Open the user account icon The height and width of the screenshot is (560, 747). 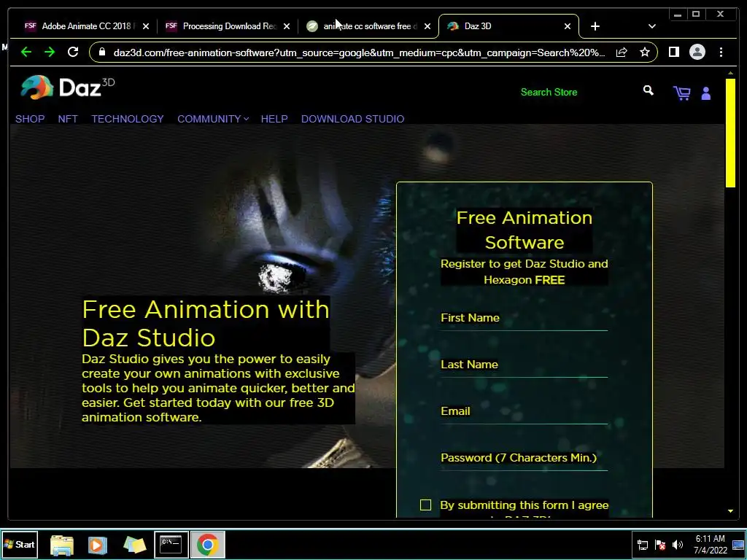pyautogui.click(x=706, y=93)
